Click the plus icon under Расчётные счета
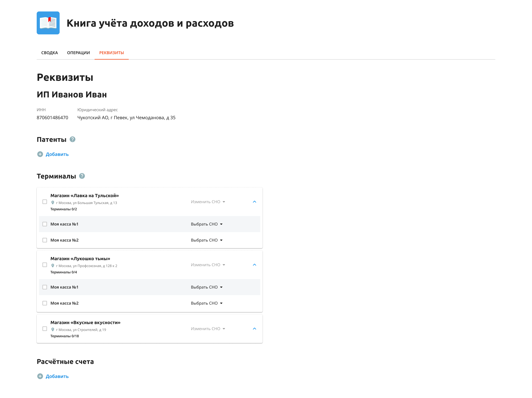The image size is (532, 398). pyautogui.click(x=40, y=376)
